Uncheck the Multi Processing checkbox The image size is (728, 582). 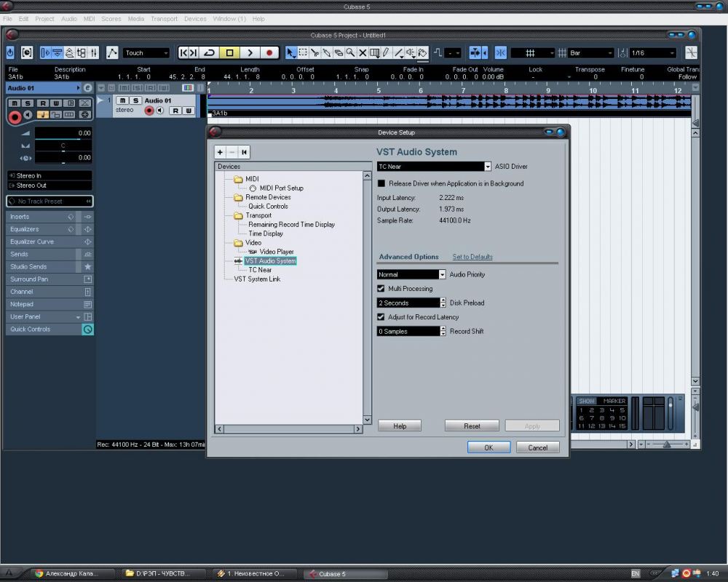coord(381,289)
